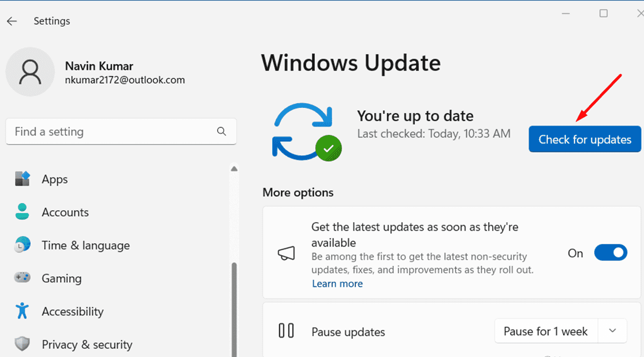Click the Windows Update page title
This screenshot has height=357, width=644.
point(351,63)
